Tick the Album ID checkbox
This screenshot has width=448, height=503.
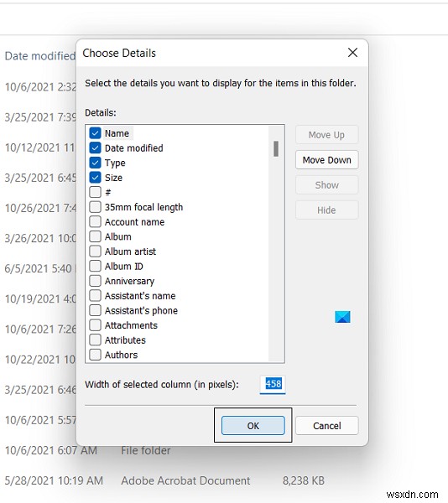95,266
